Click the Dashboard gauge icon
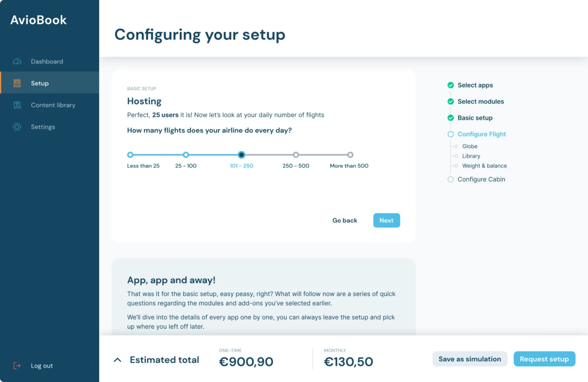 point(17,62)
